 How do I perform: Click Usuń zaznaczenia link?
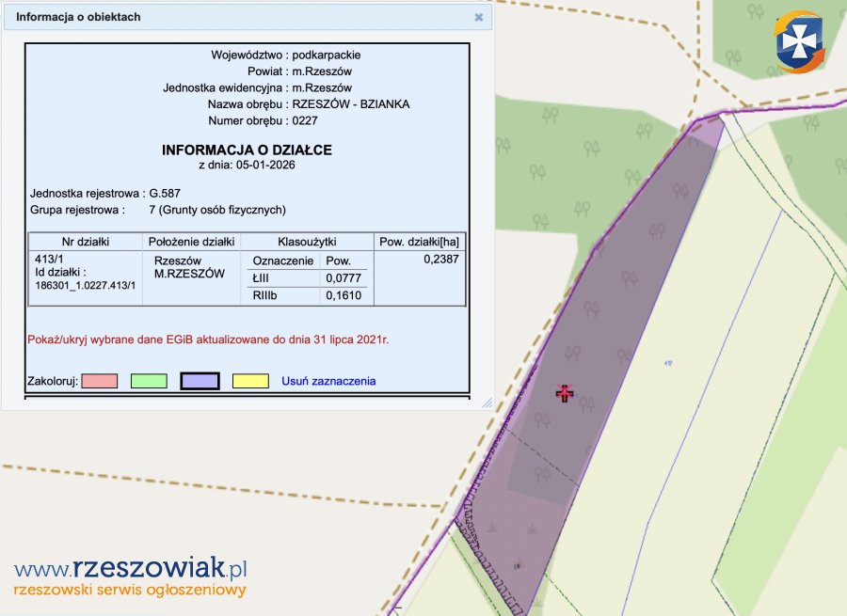click(x=328, y=381)
